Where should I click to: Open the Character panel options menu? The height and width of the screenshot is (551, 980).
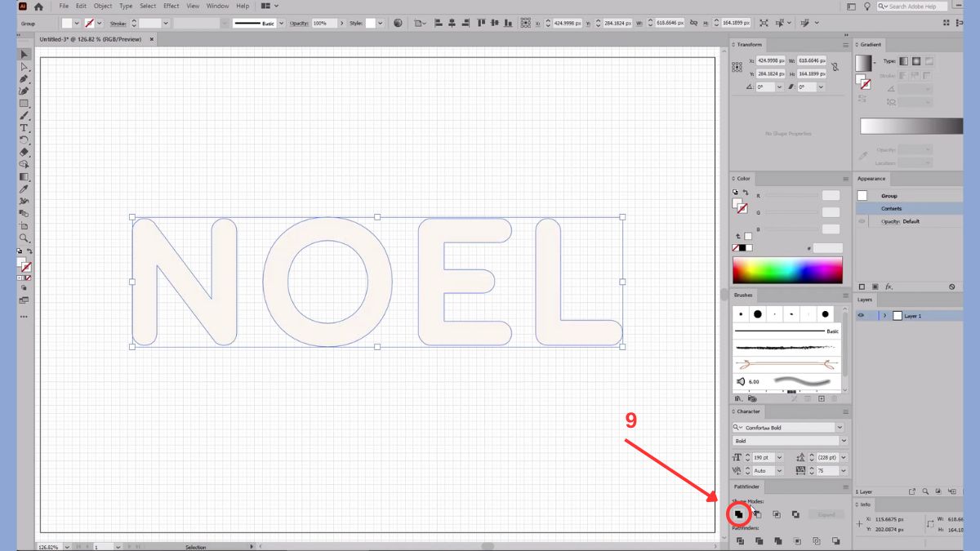845,411
